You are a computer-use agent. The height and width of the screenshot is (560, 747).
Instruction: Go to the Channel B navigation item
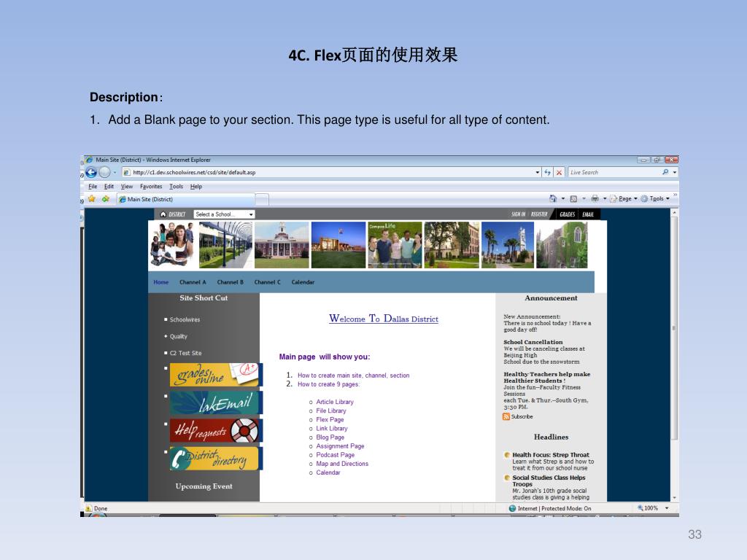230,282
